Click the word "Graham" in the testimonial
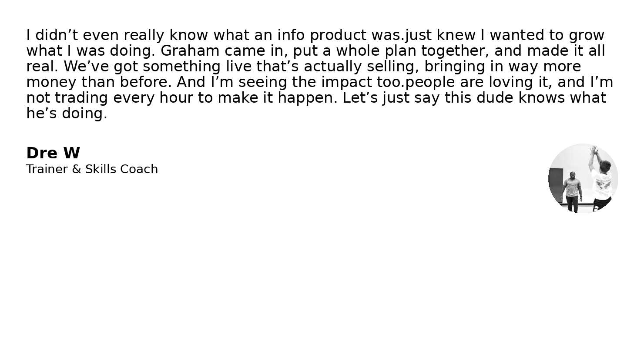The image size is (644, 348). click(190, 51)
